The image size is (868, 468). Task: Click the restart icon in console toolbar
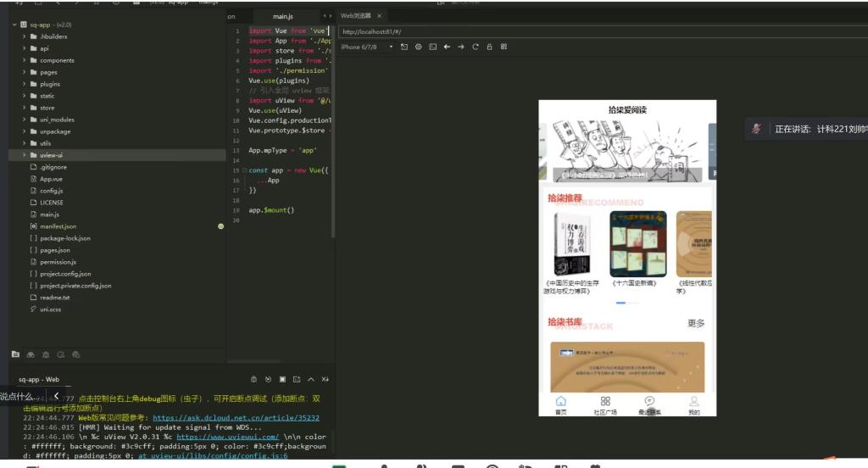268,379
